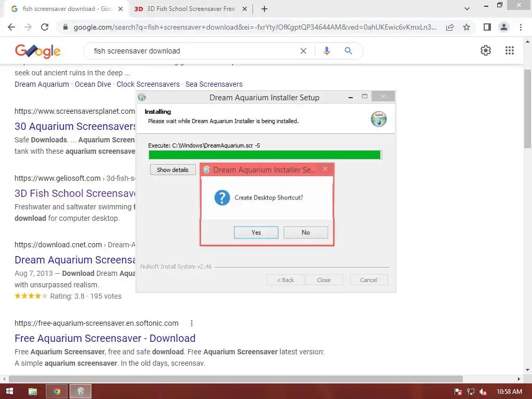Open the geliosoft 3D Fish School Screensaver result
The height and width of the screenshot is (399, 532).
[75, 193]
